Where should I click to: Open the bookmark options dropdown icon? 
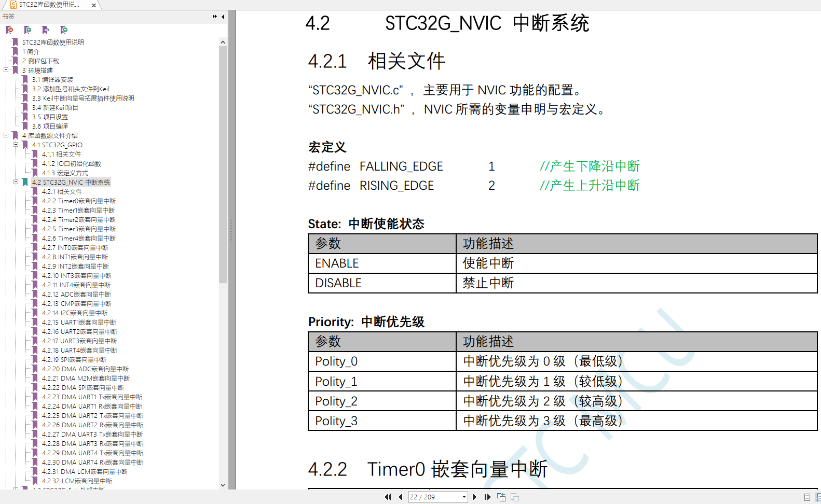pos(64,30)
